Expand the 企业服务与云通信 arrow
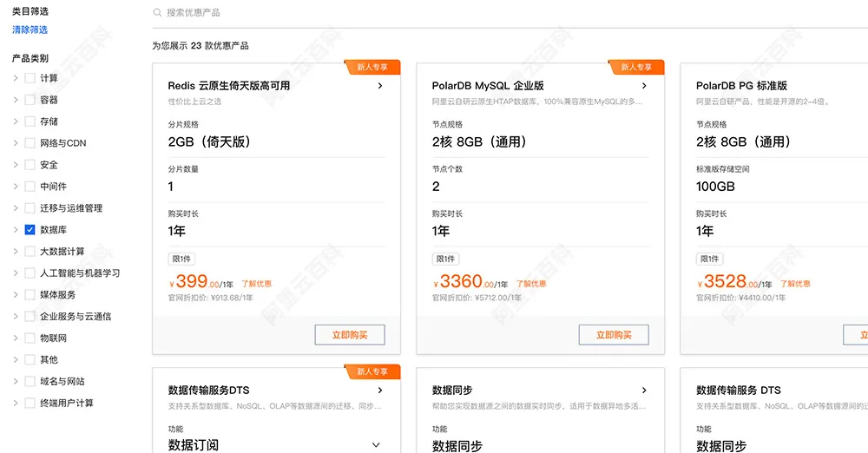This screenshot has height=453, width=868. [16, 316]
